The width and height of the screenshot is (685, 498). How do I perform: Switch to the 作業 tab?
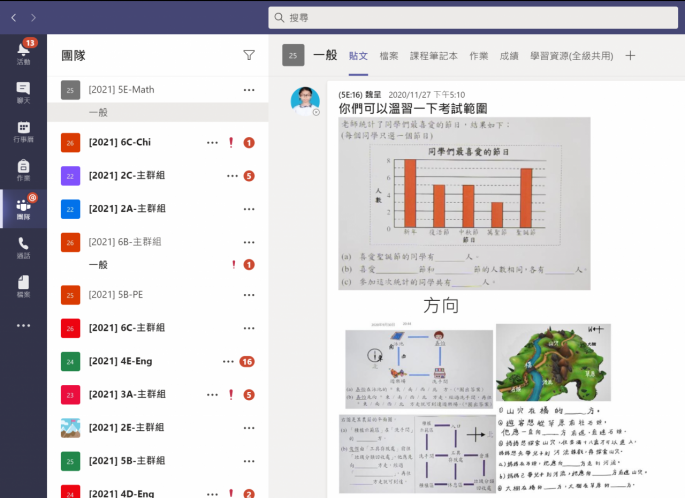point(479,56)
